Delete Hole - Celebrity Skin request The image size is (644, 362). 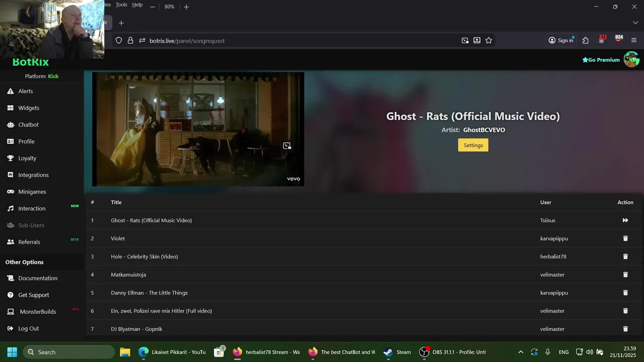(625, 256)
